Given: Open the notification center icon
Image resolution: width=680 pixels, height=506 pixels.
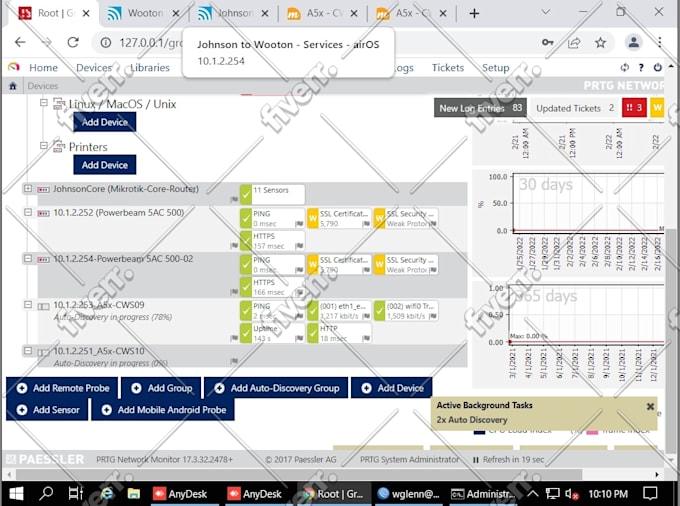Looking at the screenshot, I should pos(650,493).
